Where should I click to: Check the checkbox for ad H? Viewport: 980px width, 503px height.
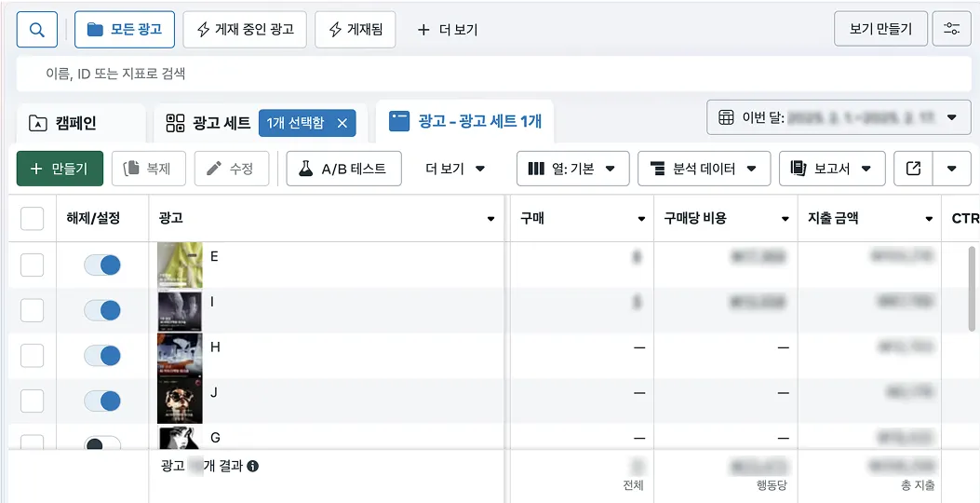(x=32, y=355)
